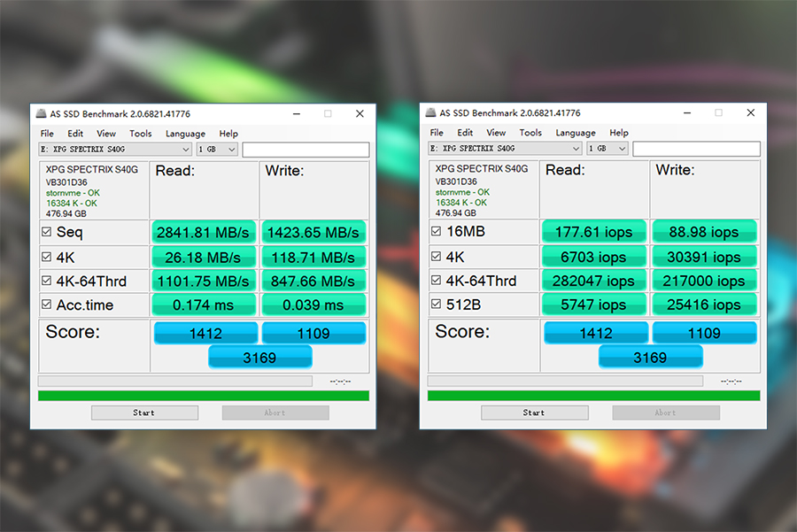Click the write access time 0.039 ms
The height and width of the screenshot is (532, 797).
pyautogui.click(x=313, y=305)
